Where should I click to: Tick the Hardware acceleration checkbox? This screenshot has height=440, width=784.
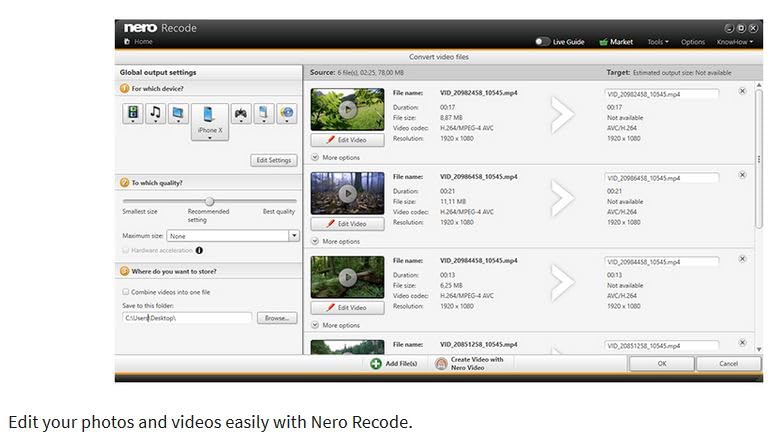point(126,250)
